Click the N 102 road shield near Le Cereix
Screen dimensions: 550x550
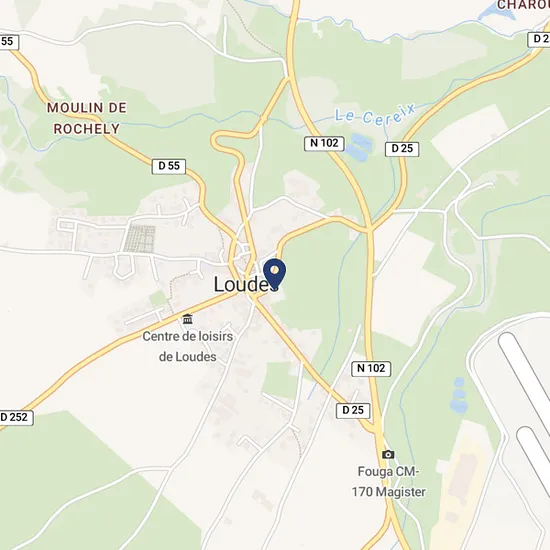click(324, 143)
